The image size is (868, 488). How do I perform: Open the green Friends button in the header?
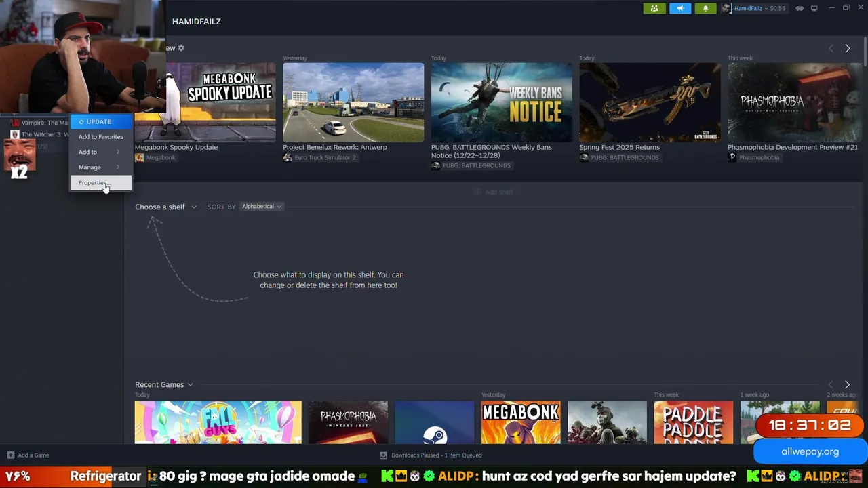click(654, 8)
